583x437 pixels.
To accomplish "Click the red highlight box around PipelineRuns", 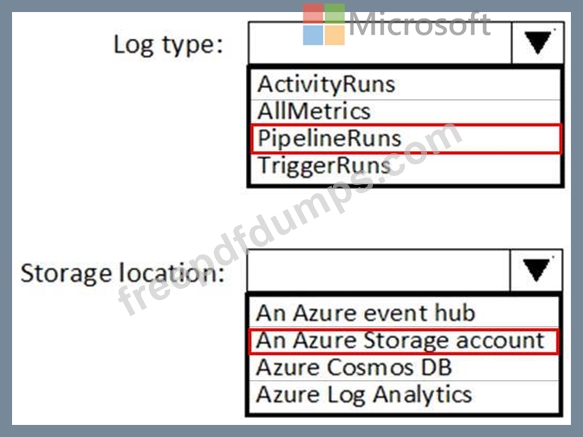I will tap(406, 139).
